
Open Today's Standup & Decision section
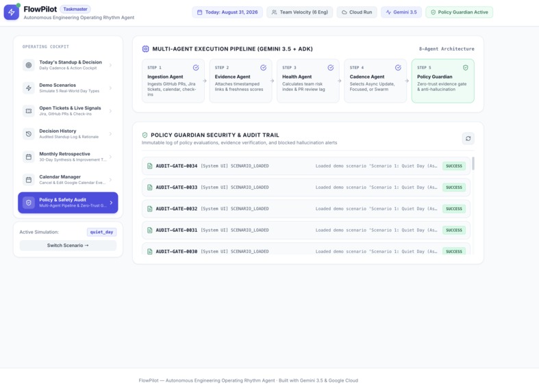coord(68,65)
